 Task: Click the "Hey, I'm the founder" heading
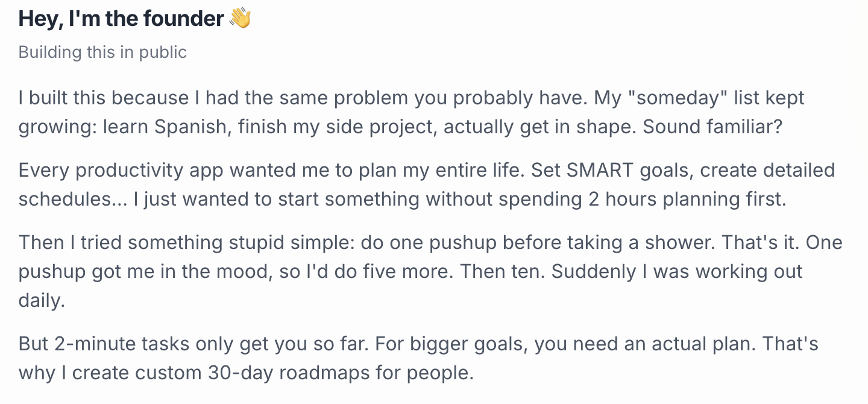coord(121,19)
